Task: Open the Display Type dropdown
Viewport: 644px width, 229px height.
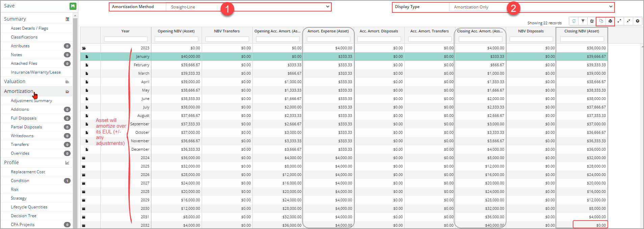Action: [x=531, y=7]
